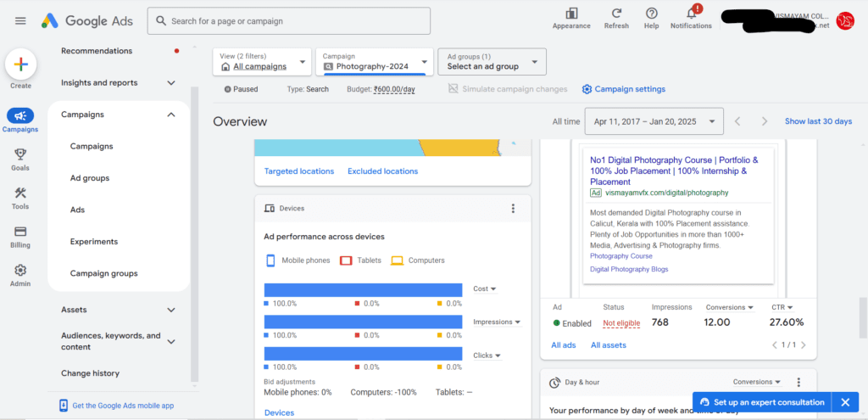Open All assets link
This screenshot has width=868, height=420.
[609, 345]
